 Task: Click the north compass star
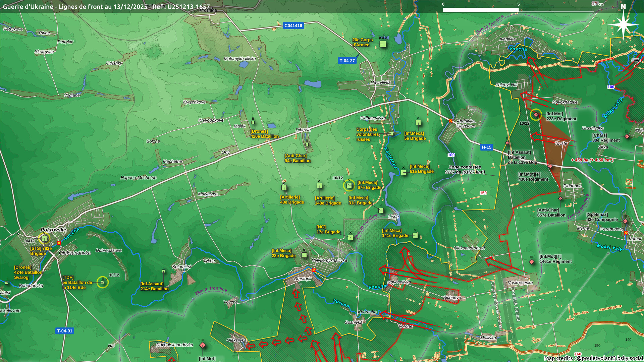click(623, 24)
